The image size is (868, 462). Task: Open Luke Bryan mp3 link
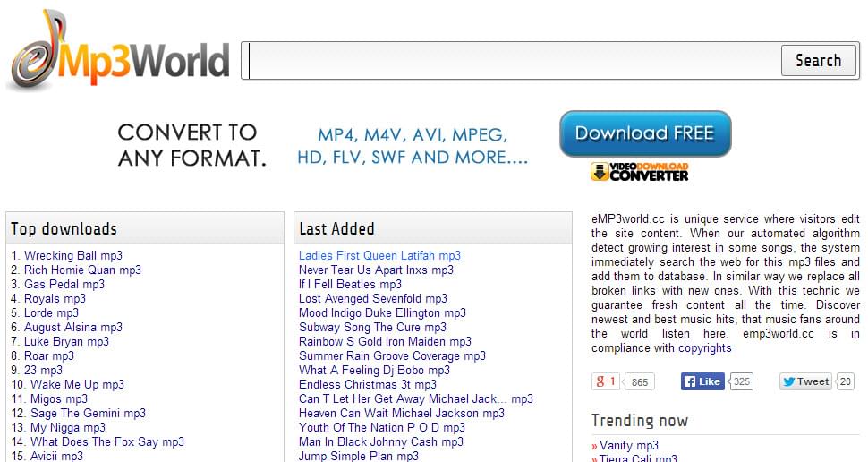(x=66, y=342)
